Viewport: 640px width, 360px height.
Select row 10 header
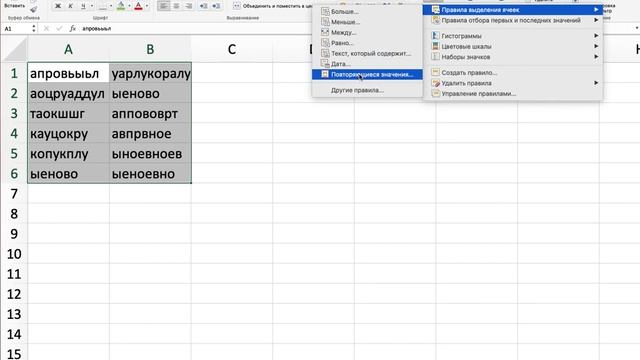point(14,254)
